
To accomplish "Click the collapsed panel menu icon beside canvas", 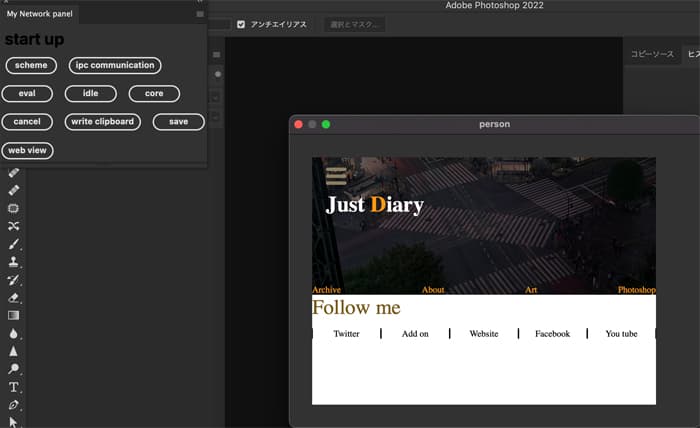I will tap(217, 55).
